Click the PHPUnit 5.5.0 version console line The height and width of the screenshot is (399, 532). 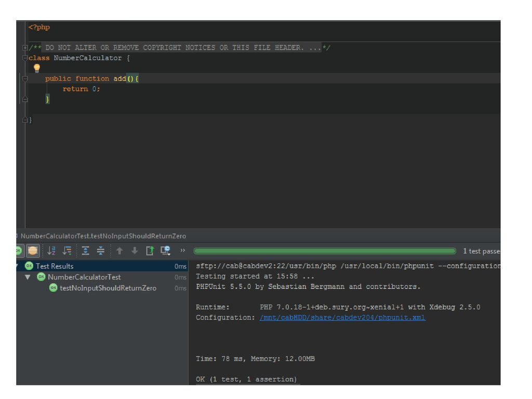pyautogui.click(x=308, y=287)
